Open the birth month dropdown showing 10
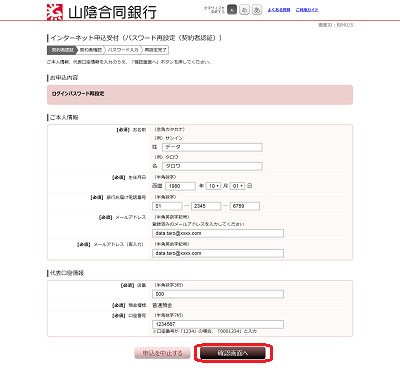The height and width of the screenshot is (368, 400). point(213,186)
